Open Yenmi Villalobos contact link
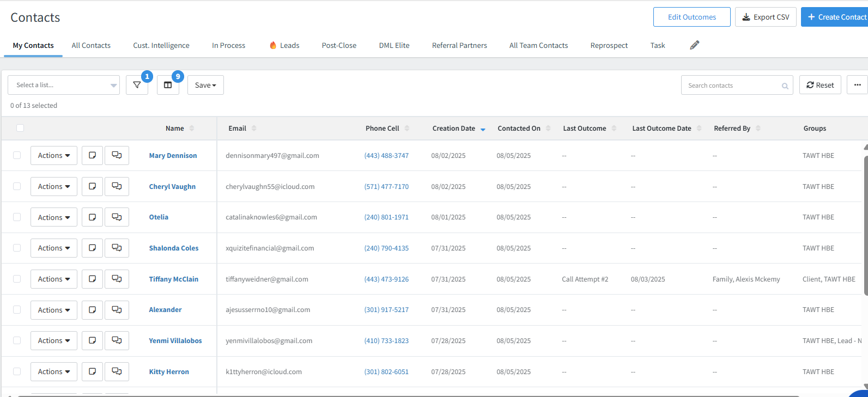 point(175,340)
